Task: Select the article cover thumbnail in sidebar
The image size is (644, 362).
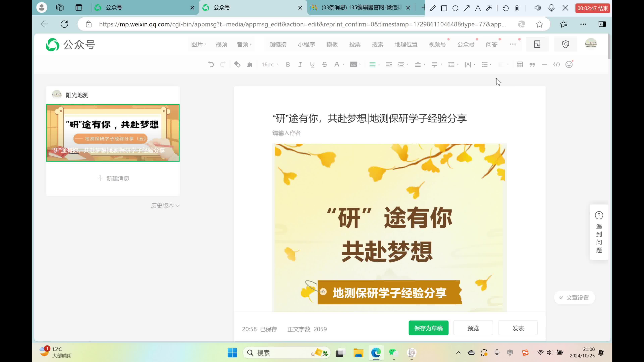Action: [x=113, y=133]
